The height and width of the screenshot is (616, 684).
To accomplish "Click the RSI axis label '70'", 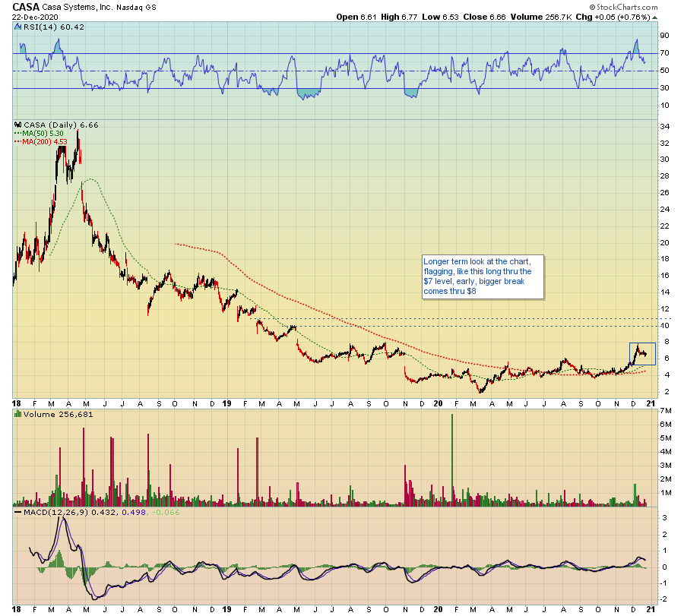I will click(x=665, y=53).
